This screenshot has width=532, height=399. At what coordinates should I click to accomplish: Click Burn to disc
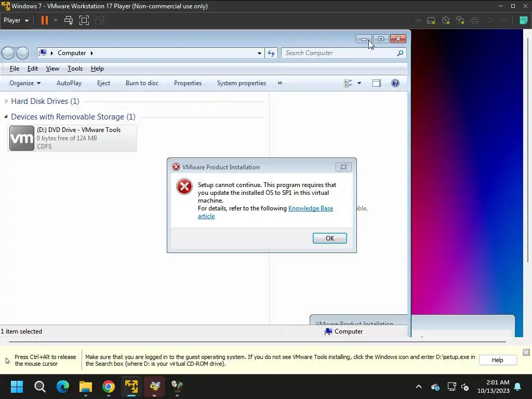tap(142, 83)
